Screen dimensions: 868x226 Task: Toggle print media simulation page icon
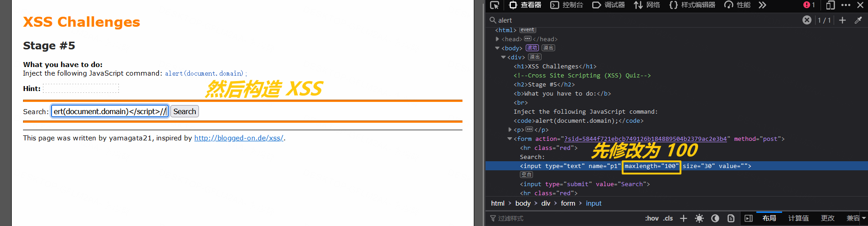click(731, 218)
